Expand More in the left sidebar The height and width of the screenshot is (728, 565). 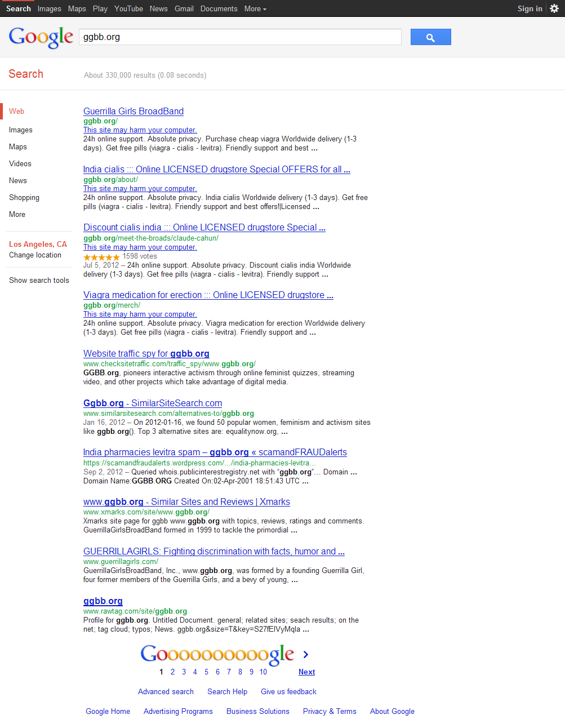(17, 215)
